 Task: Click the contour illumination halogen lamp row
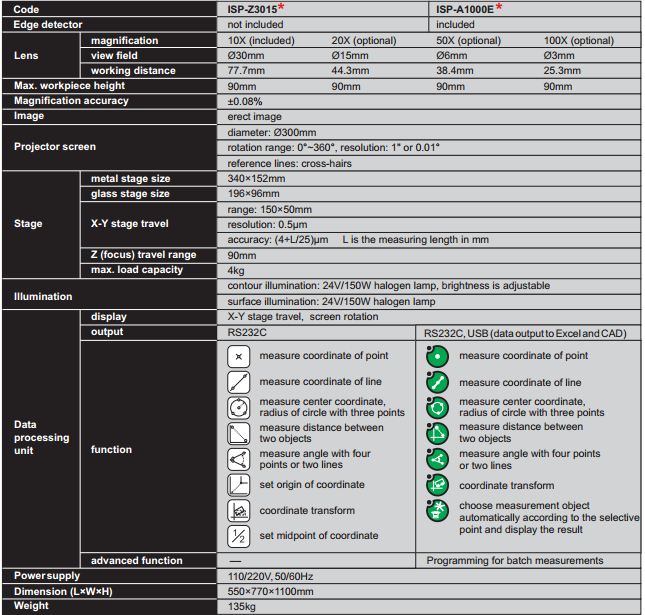tap(429, 286)
